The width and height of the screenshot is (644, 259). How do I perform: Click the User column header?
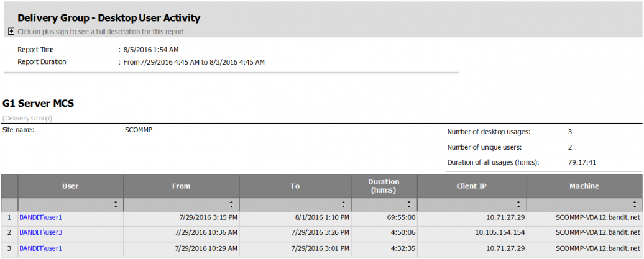[x=70, y=186]
